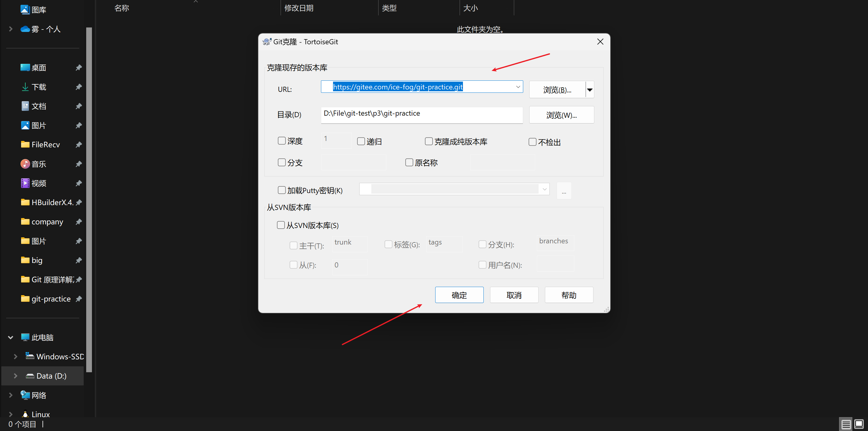Select the Linux penguin icon
This screenshot has height=431, width=868.
[x=25, y=414]
